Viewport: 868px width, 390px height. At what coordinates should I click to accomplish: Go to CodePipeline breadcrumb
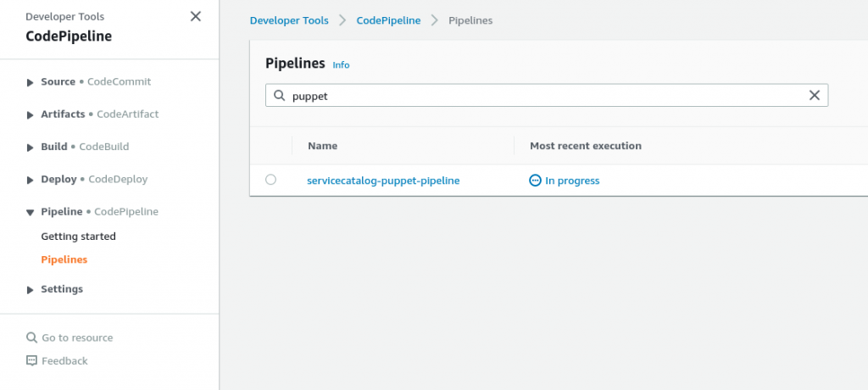[388, 20]
